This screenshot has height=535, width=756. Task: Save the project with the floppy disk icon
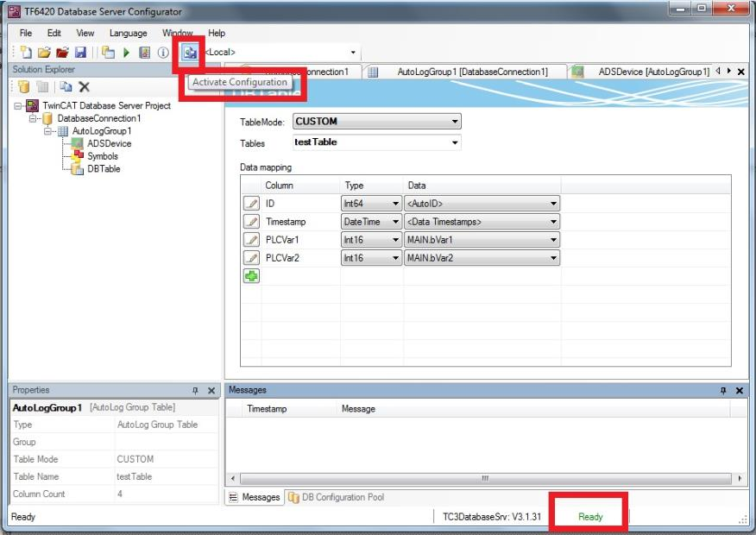tap(80, 52)
